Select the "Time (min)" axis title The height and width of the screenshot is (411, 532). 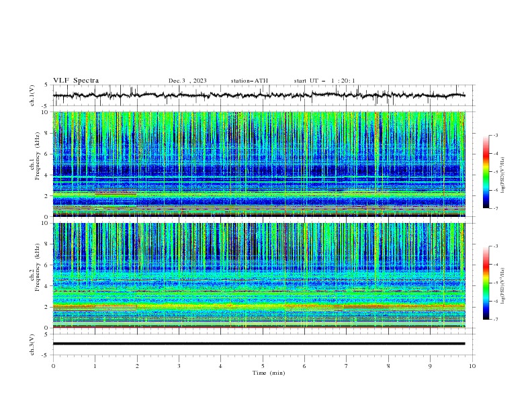(x=269, y=373)
